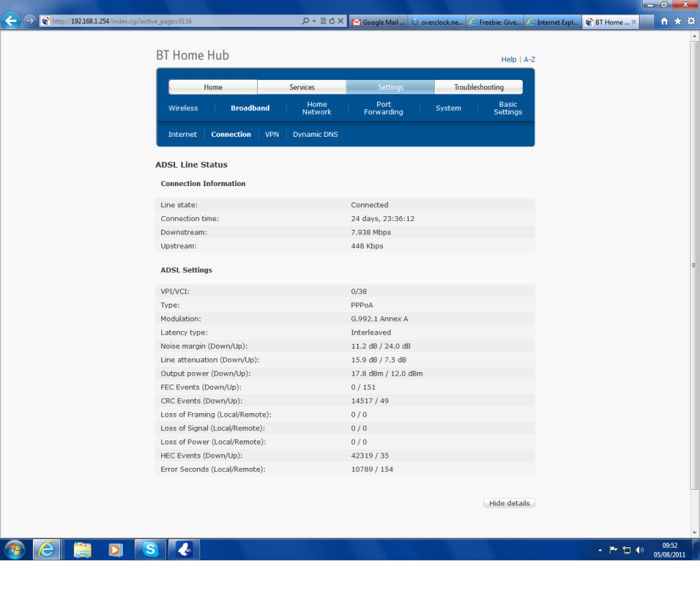The height and width of the screenshot is (591, 700).
Task: Close the BT Home tab
Action: [634, 22]
